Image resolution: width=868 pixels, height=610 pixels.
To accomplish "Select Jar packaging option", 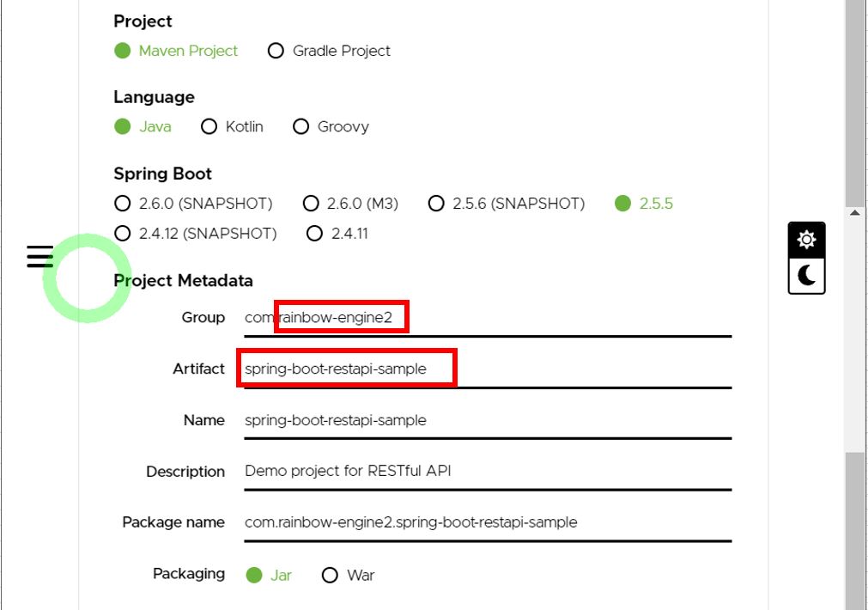I will pyautogui.click(x=253, y=575).
